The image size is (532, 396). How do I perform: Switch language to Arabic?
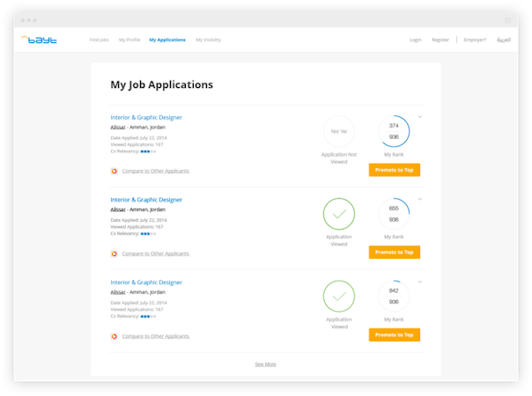tap(504, 40)
